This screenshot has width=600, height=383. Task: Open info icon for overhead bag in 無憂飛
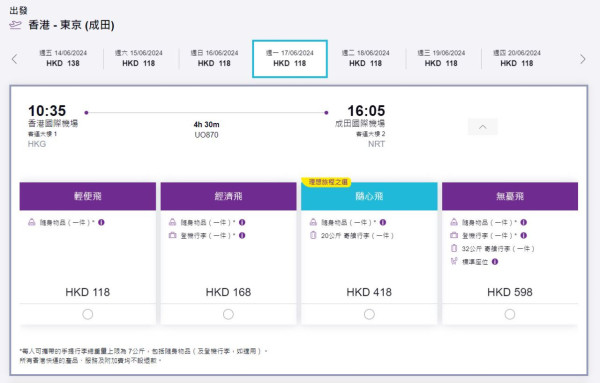[523, 235]
